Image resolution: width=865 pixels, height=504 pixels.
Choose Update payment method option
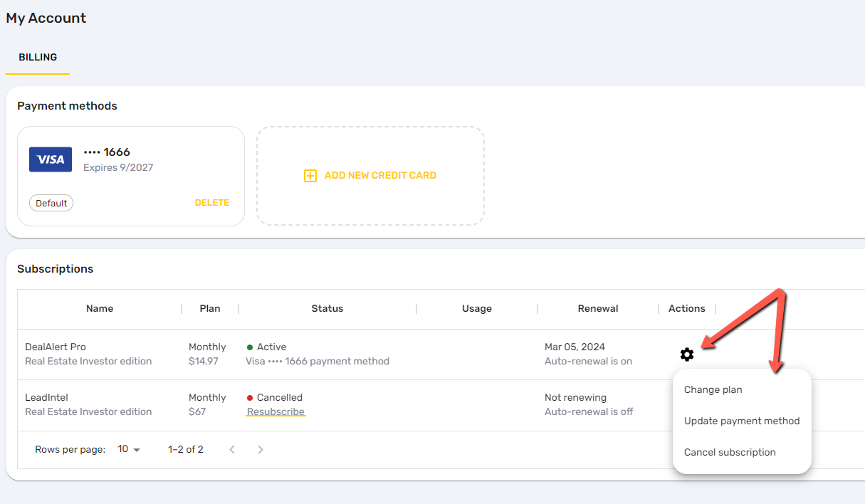(x=742, y=421)
